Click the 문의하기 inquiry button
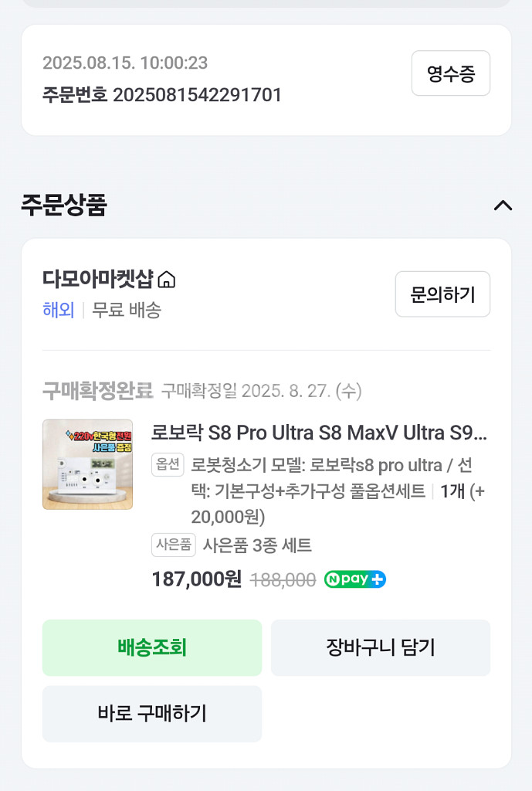The width and height of the screenshot is (532, 791). (x=442, y=294)
